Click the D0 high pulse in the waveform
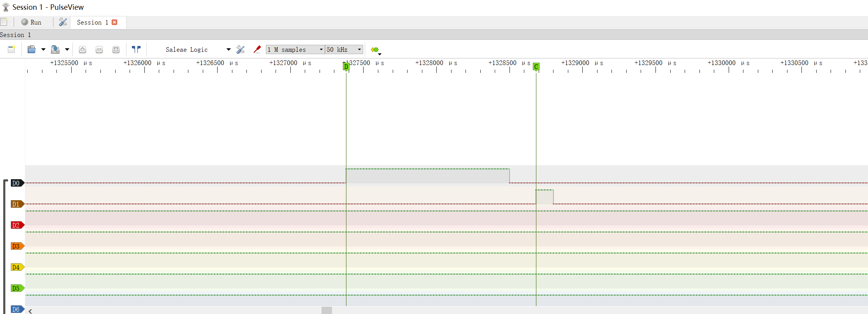This screenshot has width=868, height=314. (x=428, y=176)
